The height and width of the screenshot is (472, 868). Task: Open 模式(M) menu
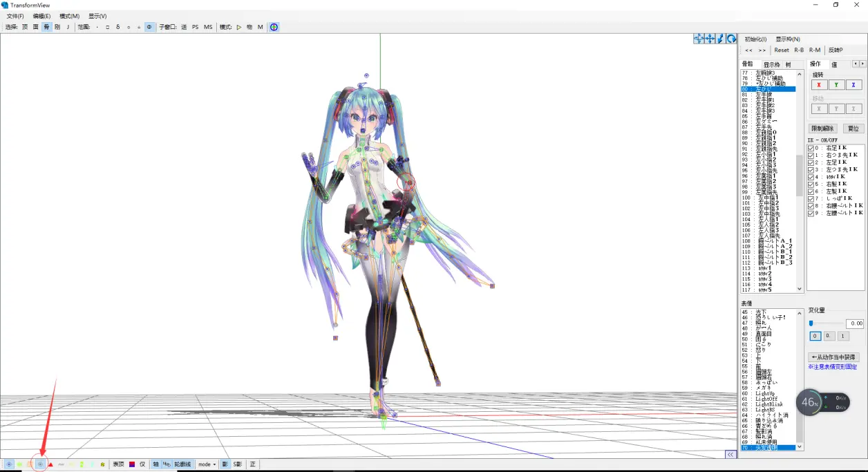[x=69, y=16]
